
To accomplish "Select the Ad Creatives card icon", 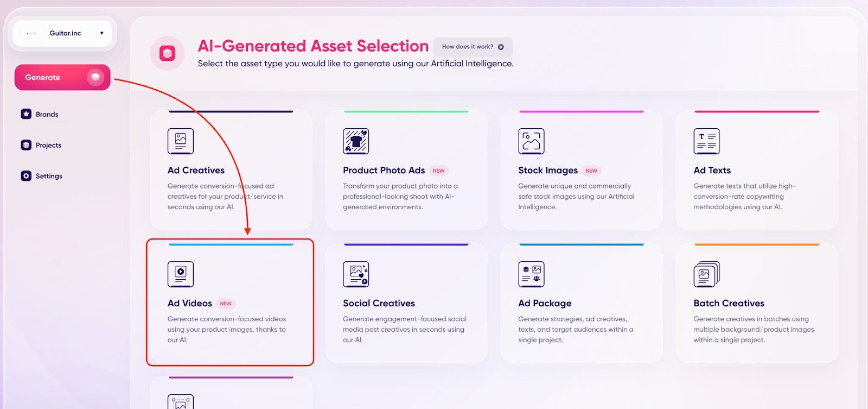I will tap(180, 141).
